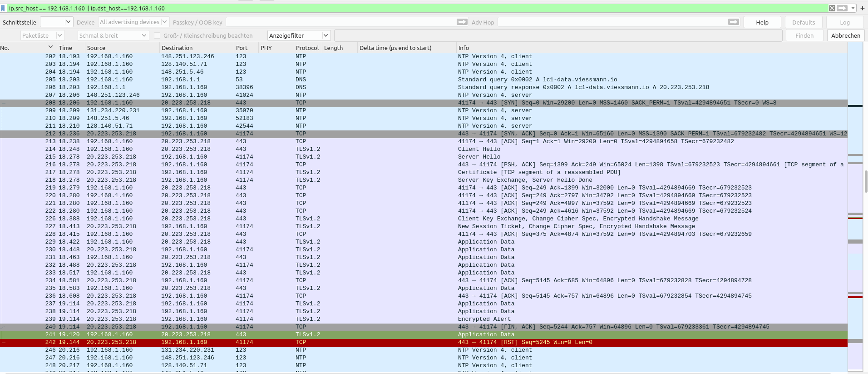Screen dimensions: 868x374
Task: Apply the Passkey / OOB key arrow
Action: 462,22
